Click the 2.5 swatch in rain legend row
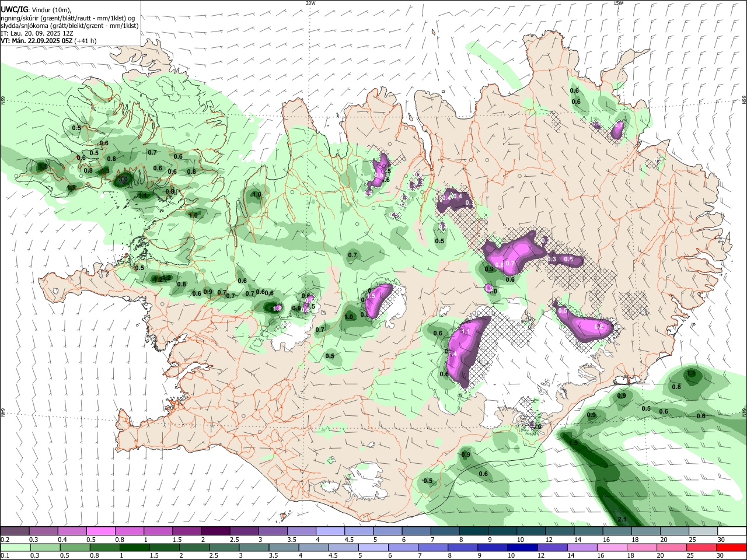This screenshot has height=560, width=747. 224,547
